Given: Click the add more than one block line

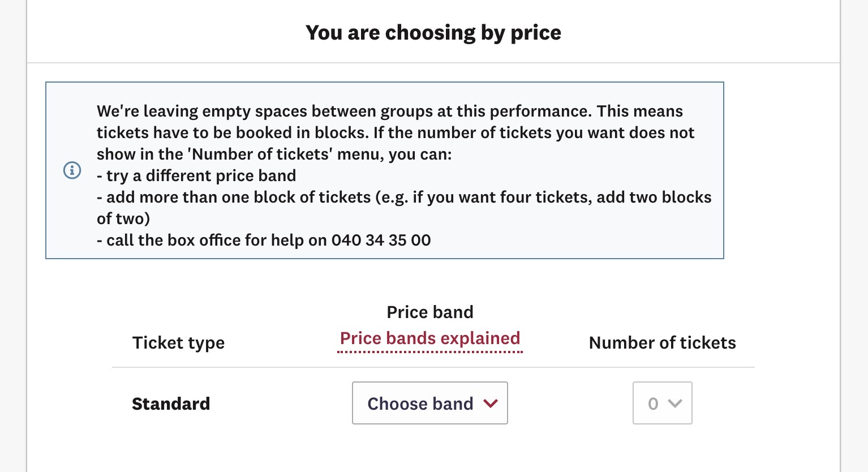Looking at the screenshot, I should click(x=404, y=197).
